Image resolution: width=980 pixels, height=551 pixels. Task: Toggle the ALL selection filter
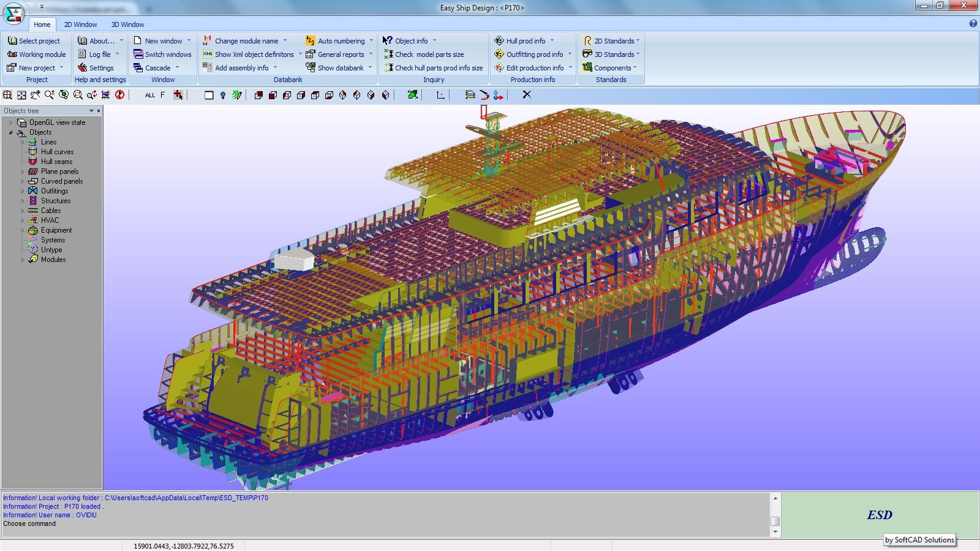(x=150, y=95)
